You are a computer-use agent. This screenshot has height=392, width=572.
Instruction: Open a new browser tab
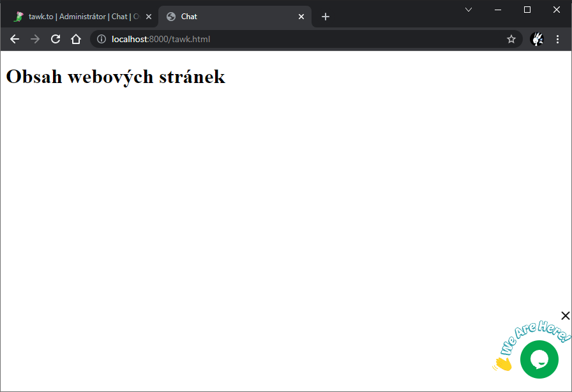tap(326, 17)
